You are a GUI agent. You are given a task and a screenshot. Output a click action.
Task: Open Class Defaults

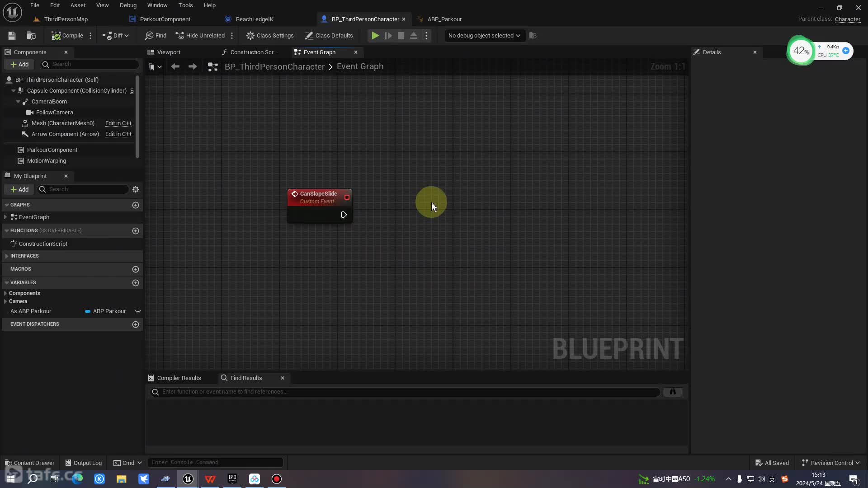[329, 36]
